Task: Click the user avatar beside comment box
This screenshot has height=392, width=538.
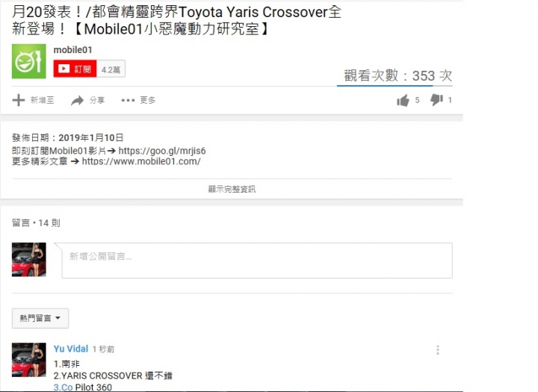Action: click(x=29, y=260)
